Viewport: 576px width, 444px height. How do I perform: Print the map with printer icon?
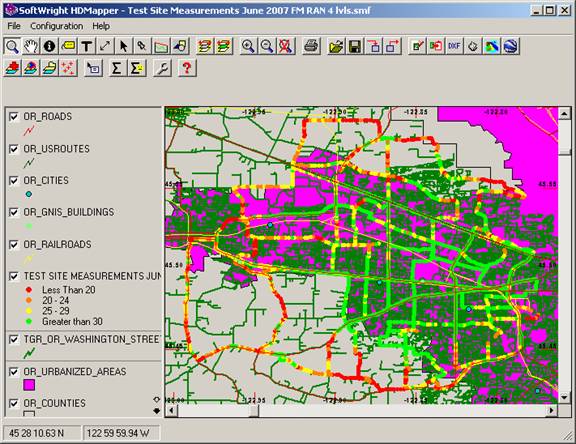click(311, 46)
